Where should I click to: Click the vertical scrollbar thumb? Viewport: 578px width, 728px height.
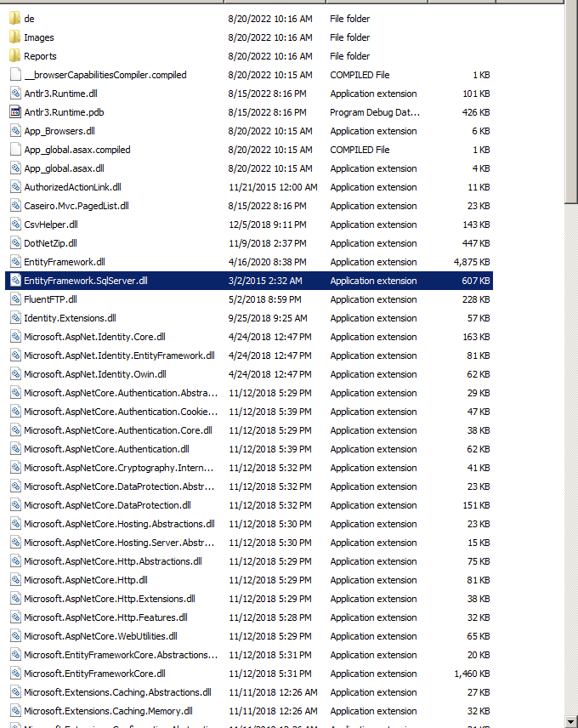click(571, 103)
